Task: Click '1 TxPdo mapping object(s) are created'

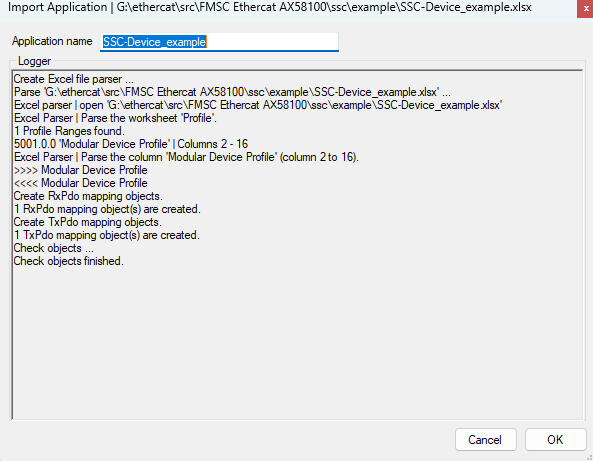Action: [x=107, y=235]
